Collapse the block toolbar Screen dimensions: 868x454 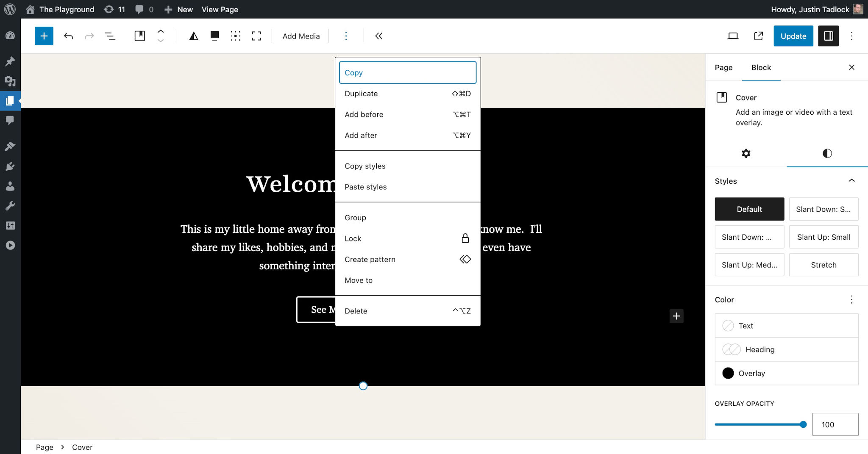coord(378,36)
